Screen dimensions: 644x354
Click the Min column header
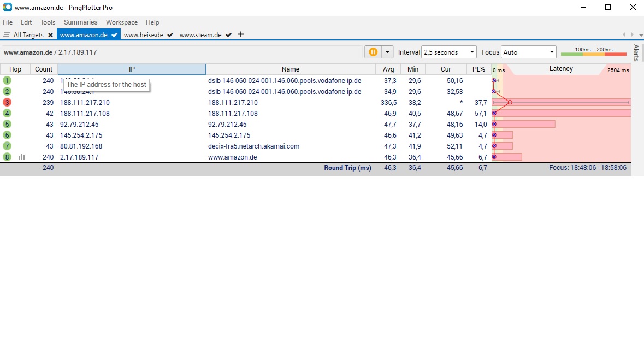(413, 69)
